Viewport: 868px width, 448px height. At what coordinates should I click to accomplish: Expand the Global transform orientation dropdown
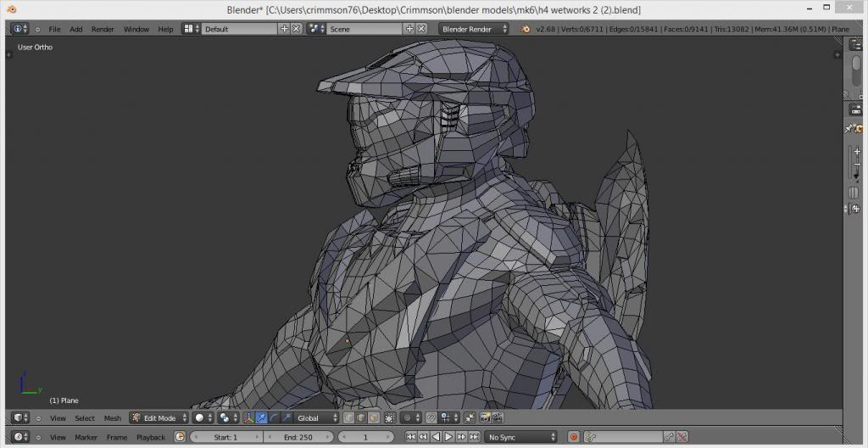314,418
